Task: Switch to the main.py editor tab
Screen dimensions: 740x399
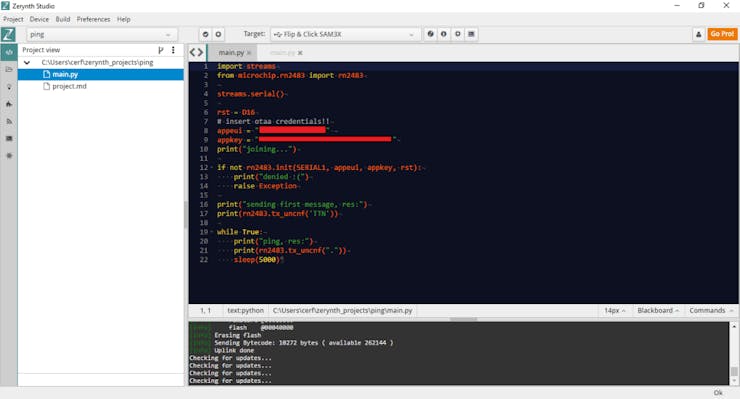Action: pyautogui.click(x=231, y=52)
